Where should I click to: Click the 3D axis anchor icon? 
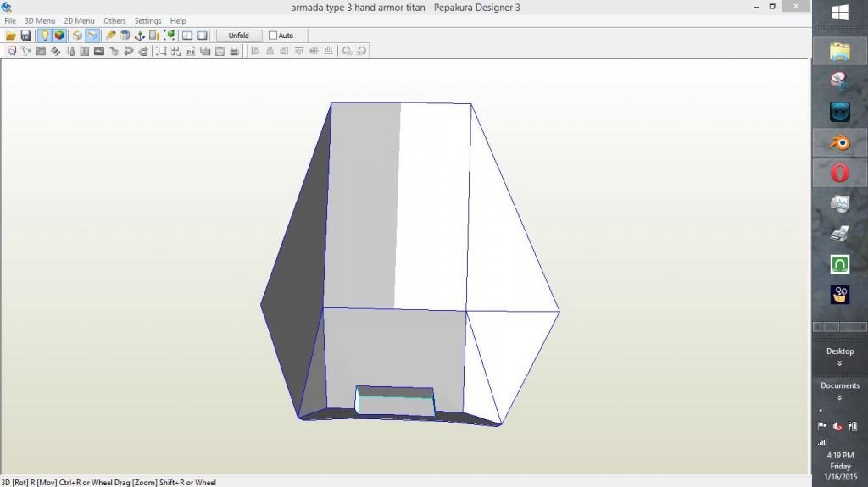pyautogui.click(x=140, y=36)
